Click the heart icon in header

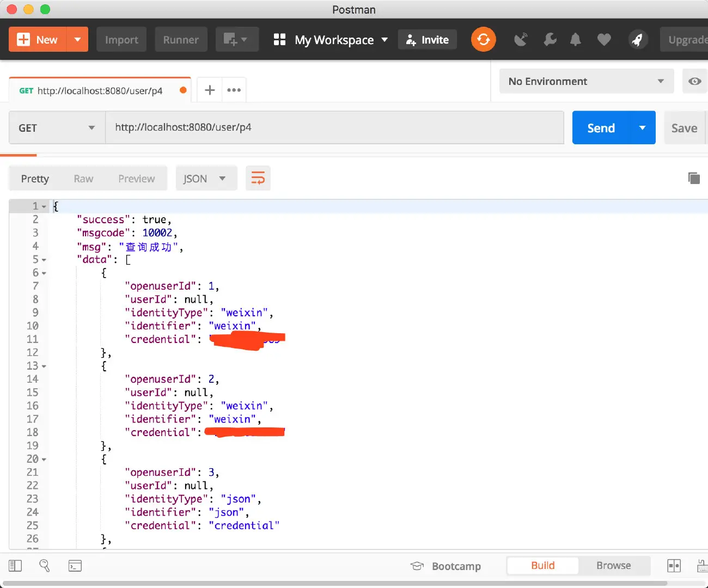(x=604, y=40)
